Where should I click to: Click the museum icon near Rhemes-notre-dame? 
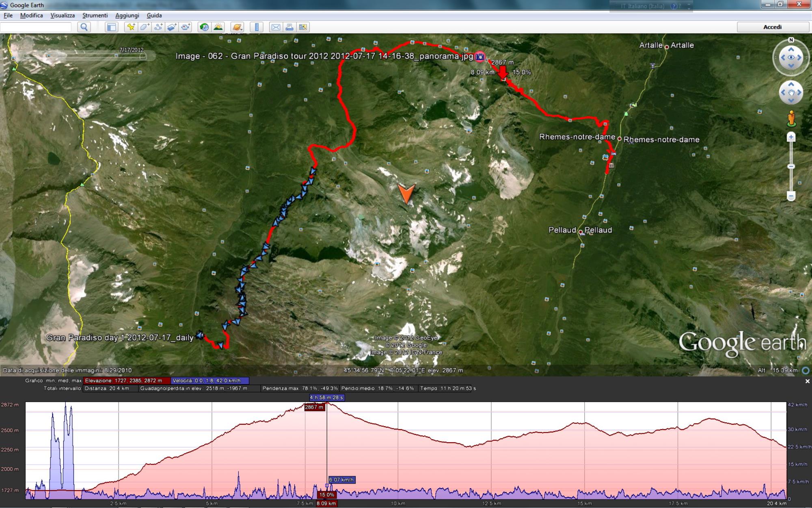[611, 166]
